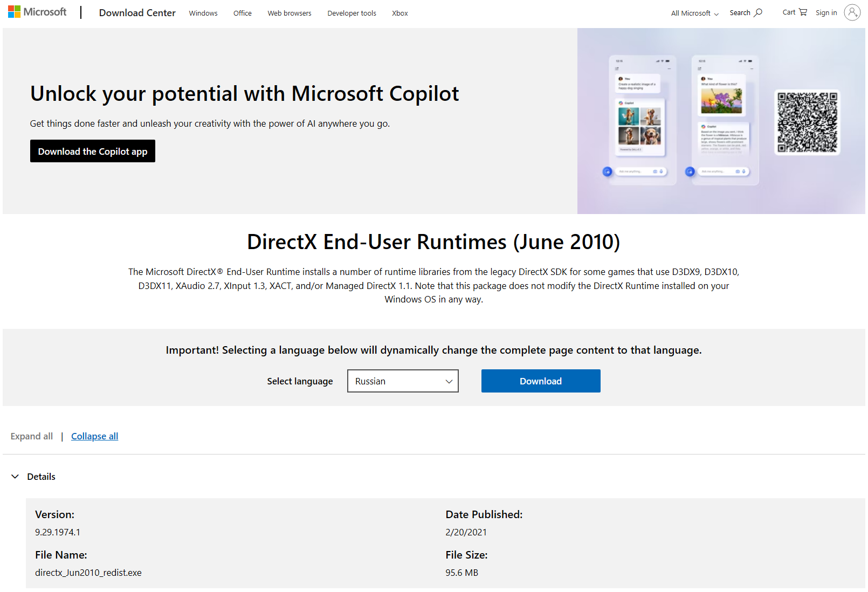
Task: Click the Microsoft logo
Action: tap(37, 12)
